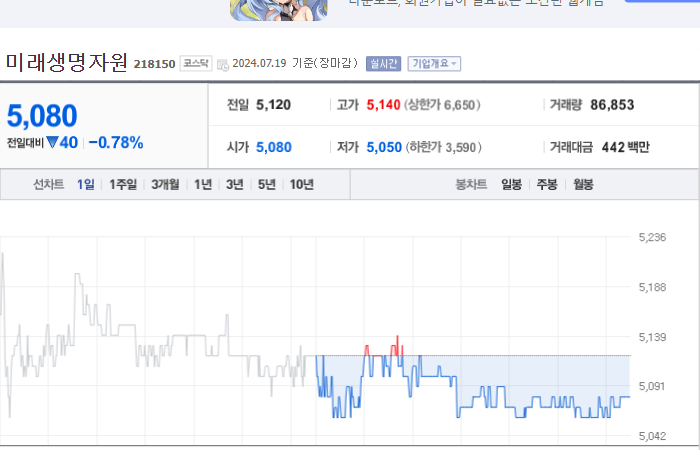Screen dimensions: 700x450
Task: Click the 상한가 6,650 text
Action: point(442,105)
